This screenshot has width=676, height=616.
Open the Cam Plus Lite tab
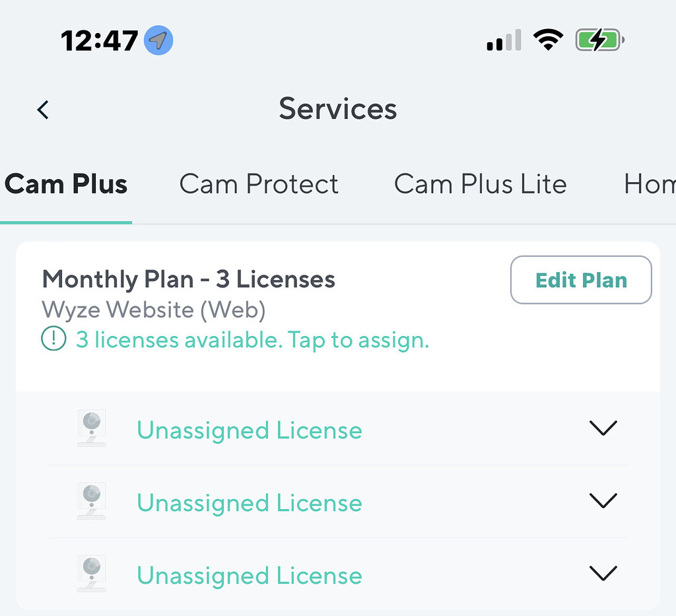pos(480,184)
